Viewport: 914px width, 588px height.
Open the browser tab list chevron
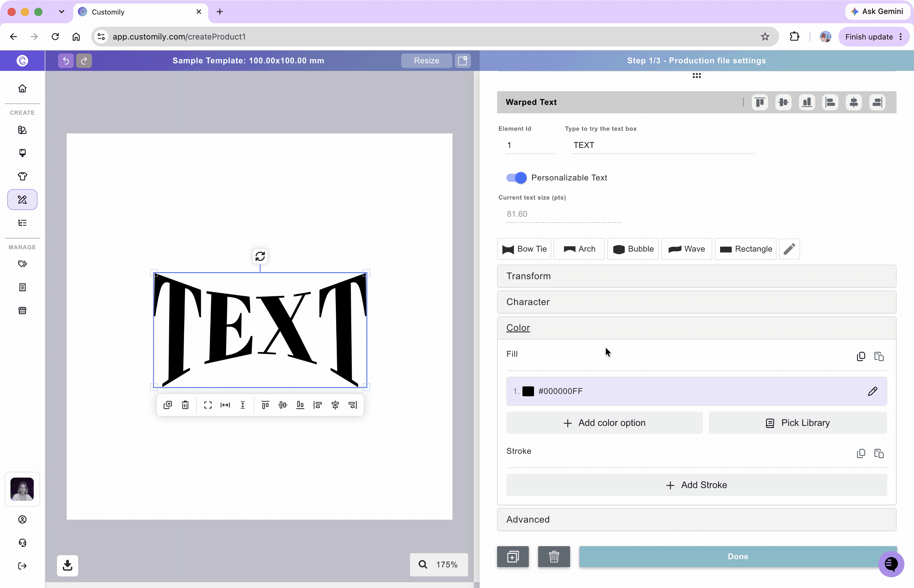[x=62, y=12]
